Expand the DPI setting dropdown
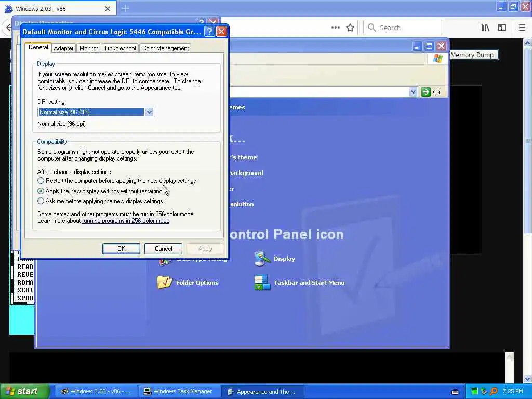 pos(149,112)
